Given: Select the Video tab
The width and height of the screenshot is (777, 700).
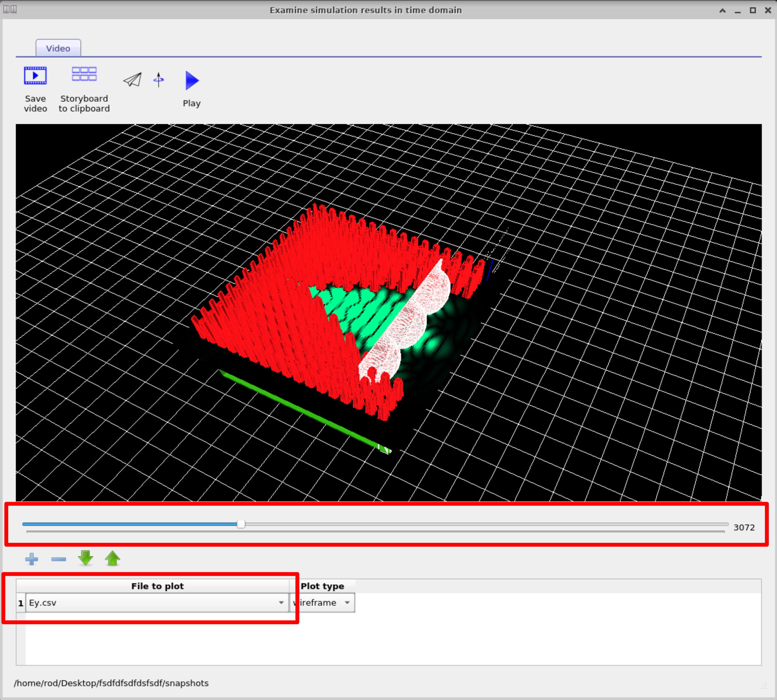Looking at the screenshot, I should point(58,49).
